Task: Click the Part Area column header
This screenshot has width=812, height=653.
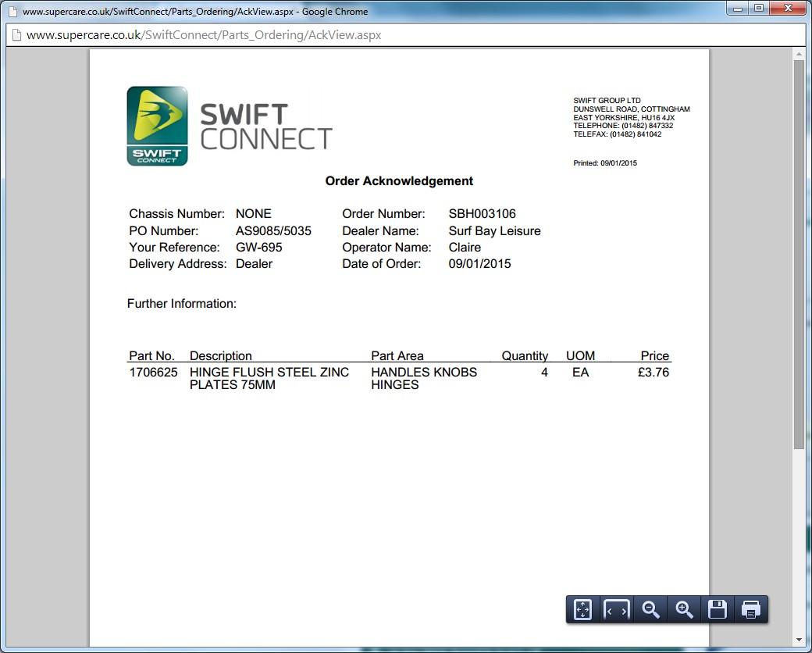Action: (x=397, y=355)
